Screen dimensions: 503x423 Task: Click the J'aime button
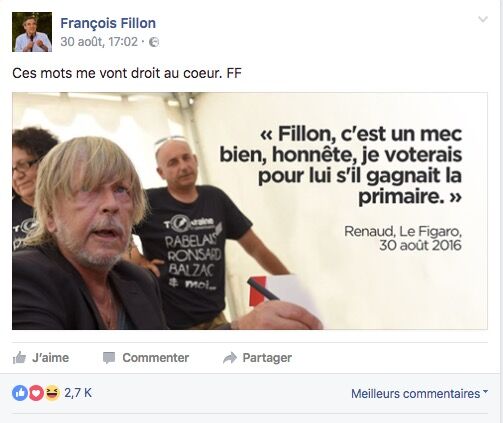click(x=41, y=358)
